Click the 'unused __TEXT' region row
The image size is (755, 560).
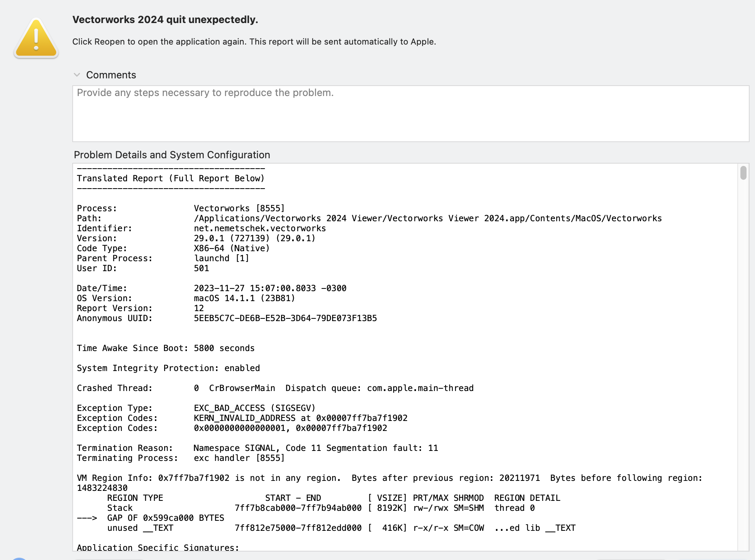[x=341, y=528]
